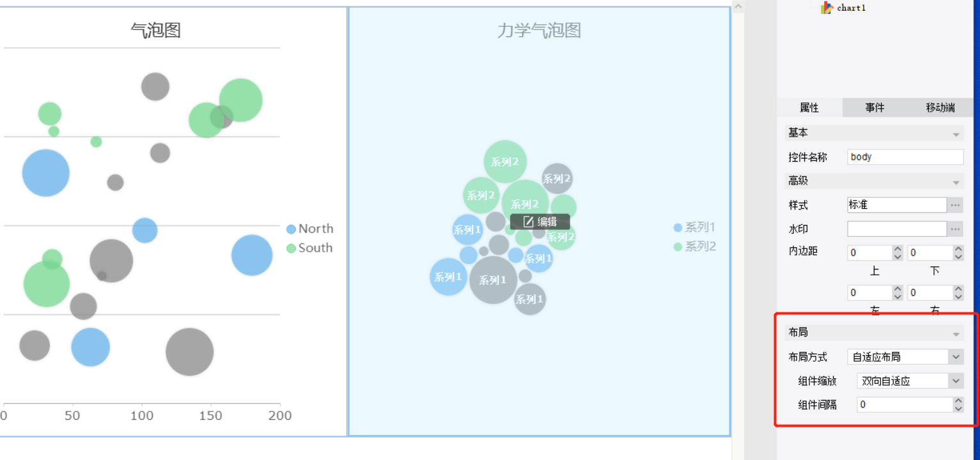Click the chart1 icon in component tree

827,8
